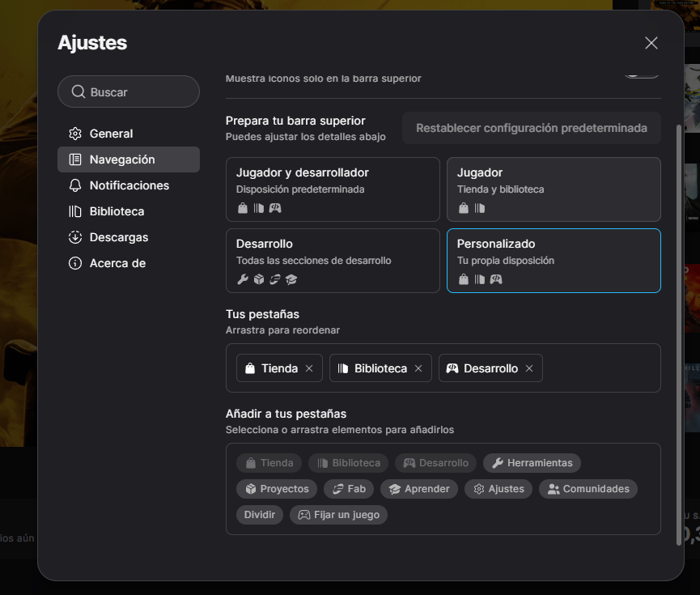
Task: Remove the Tienda tab with its X
Action: coord(309,368)
